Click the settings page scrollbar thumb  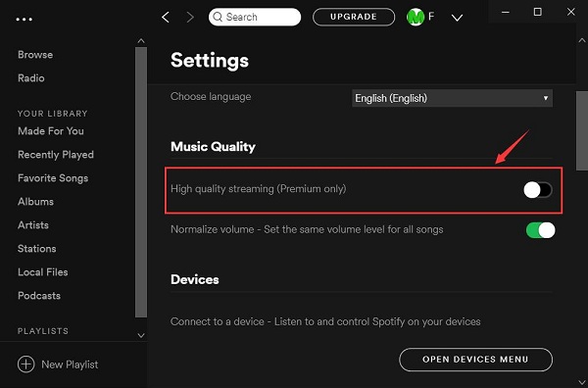coord(581,130)
